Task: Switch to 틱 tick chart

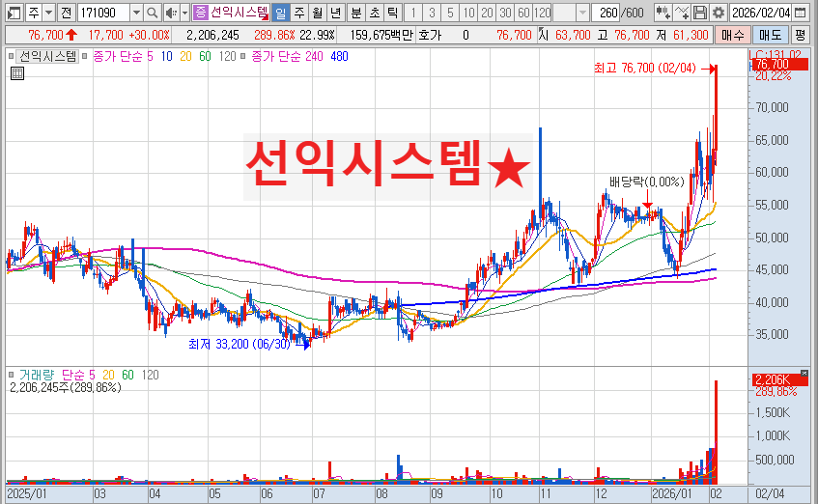Action: click(x=393, y=13)
